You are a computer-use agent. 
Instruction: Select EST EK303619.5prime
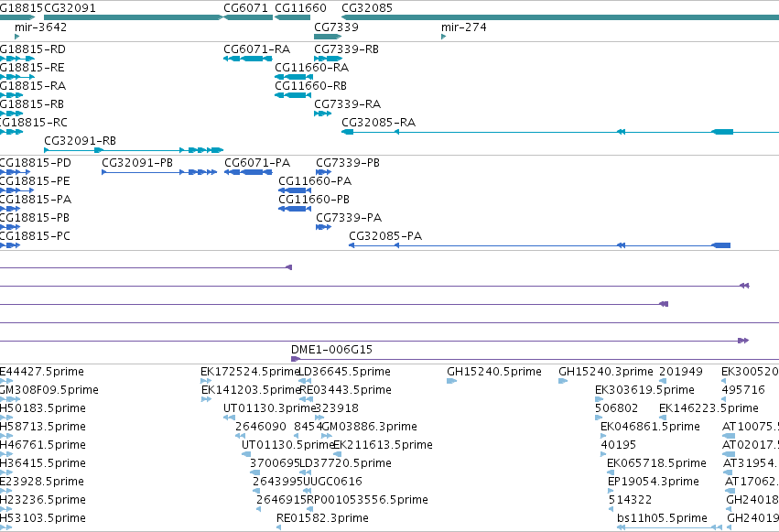pyautogui.click(x=644, y=390)
